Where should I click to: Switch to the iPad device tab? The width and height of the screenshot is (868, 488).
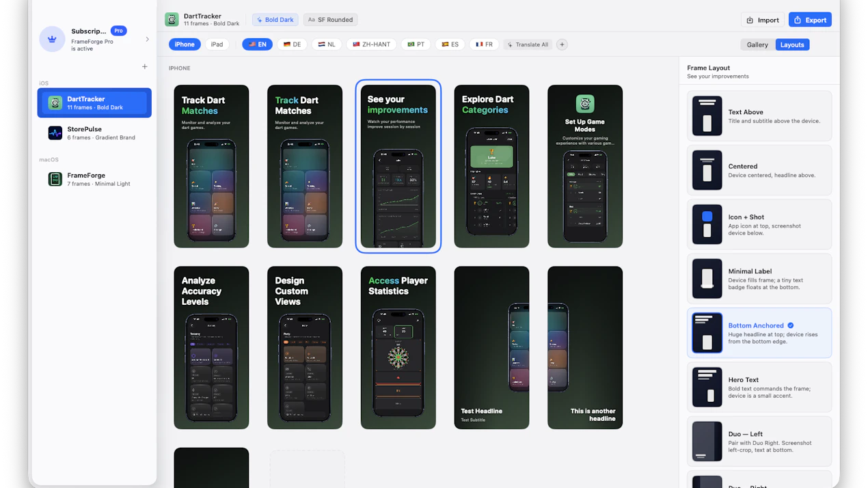coord(217,44)
